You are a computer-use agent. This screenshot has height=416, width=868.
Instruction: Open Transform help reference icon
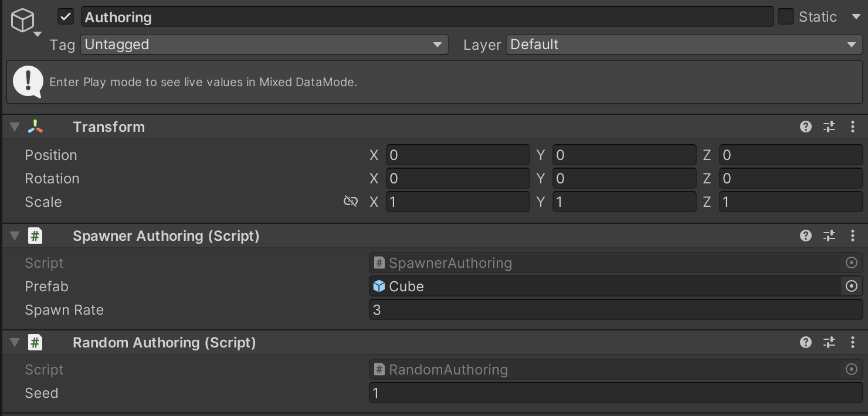[x=806, y=127]
